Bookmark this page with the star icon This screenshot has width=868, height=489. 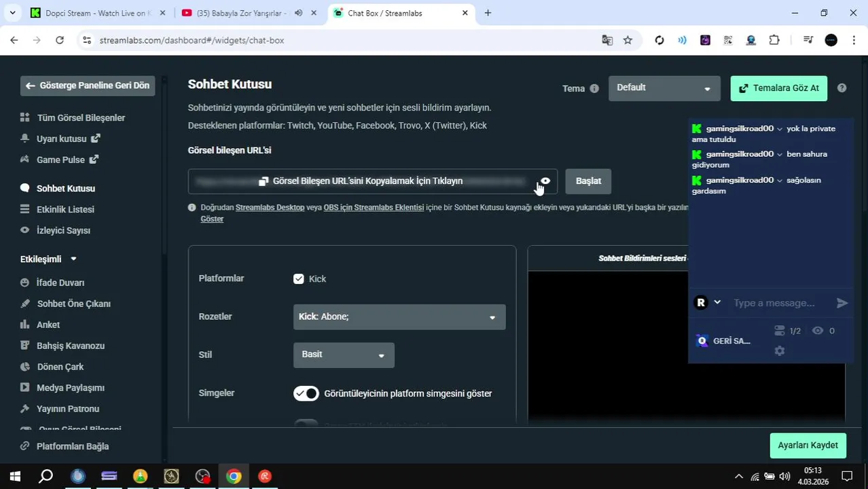pyautogui.click(x=628, y=40)
